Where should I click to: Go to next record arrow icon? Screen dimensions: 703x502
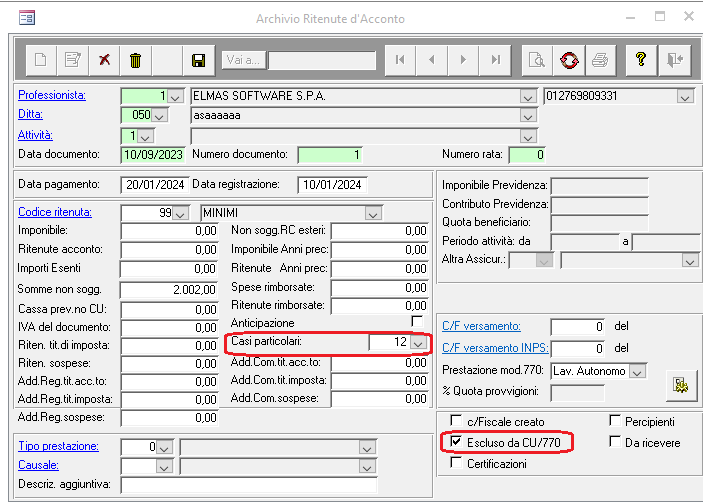pos(463,60)
